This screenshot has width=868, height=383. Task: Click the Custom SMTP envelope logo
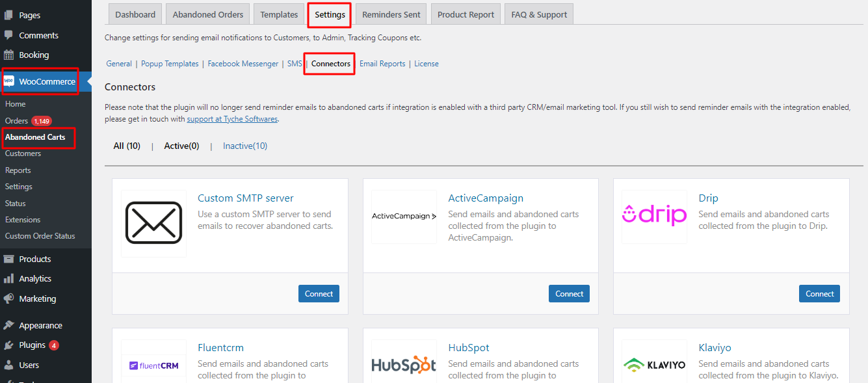153,223
